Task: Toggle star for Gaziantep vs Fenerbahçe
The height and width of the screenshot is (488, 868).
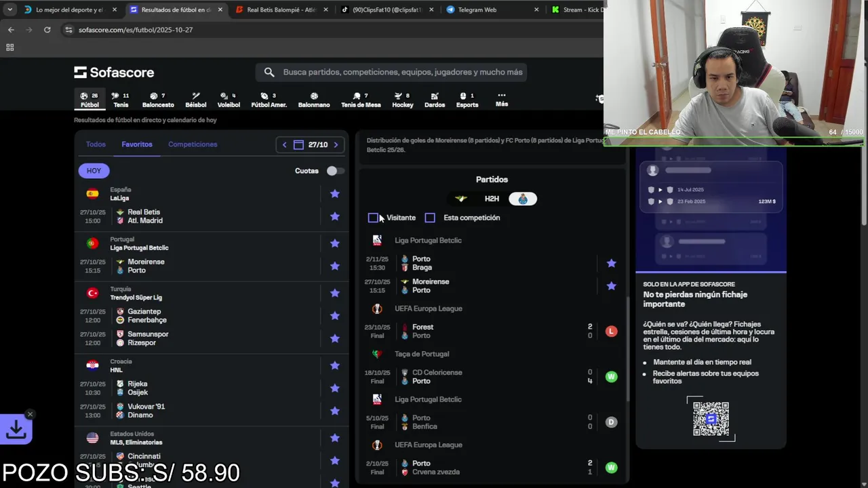Action: (x=334, y=316)
